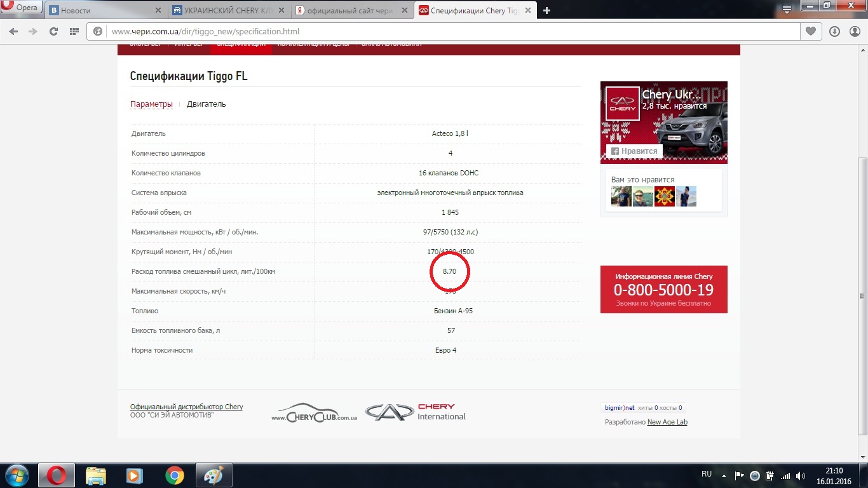Launch Google Chrome from the taskbar

point(174,475)
